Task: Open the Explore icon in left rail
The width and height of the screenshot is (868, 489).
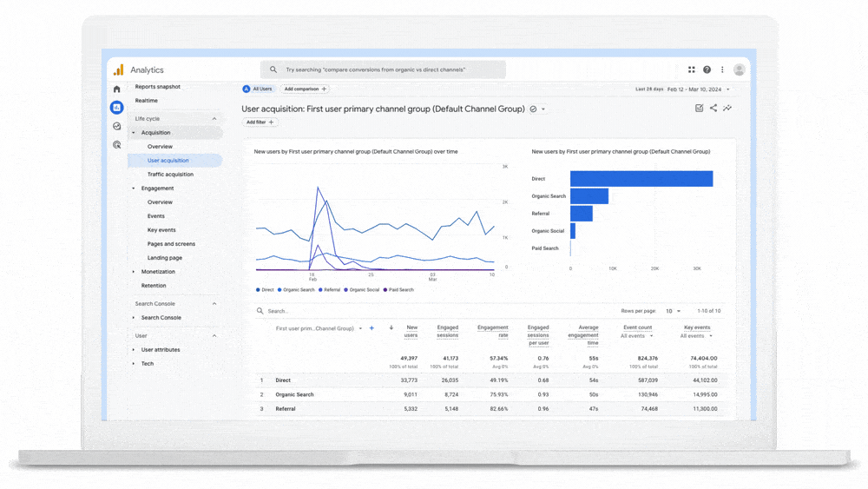Action: coord(117,126)
